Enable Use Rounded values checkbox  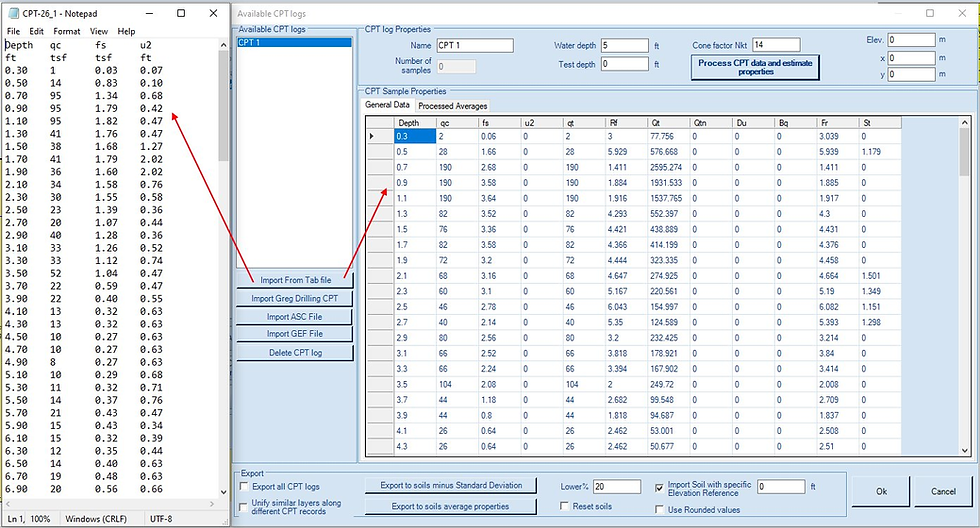(658, 510)
